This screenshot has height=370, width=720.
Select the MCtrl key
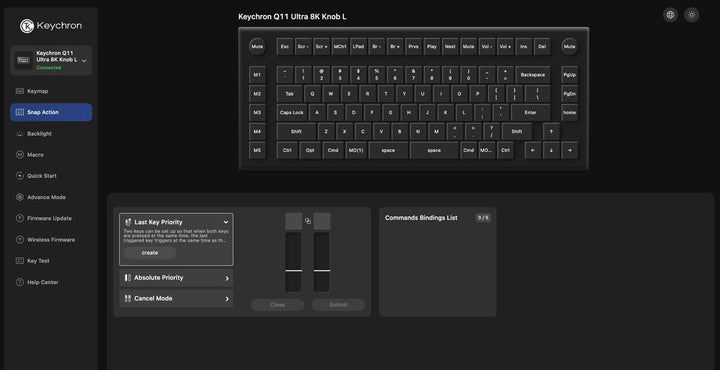coord(340,46)
